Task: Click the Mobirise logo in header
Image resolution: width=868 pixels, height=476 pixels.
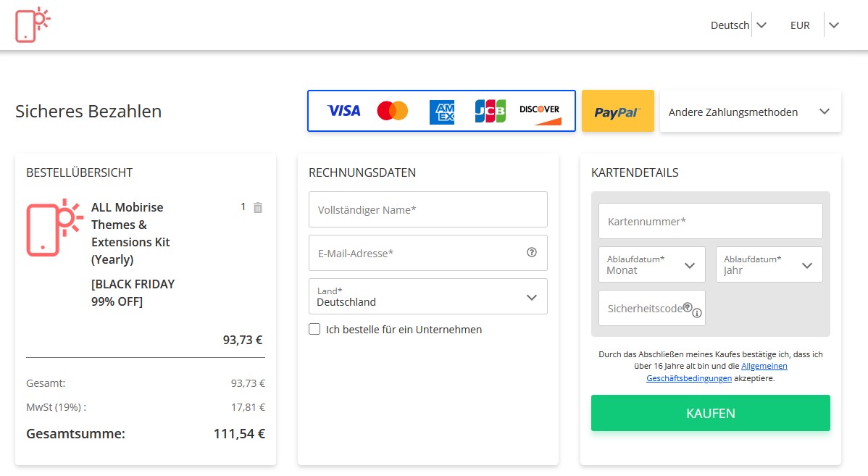Action: [33, 25]
